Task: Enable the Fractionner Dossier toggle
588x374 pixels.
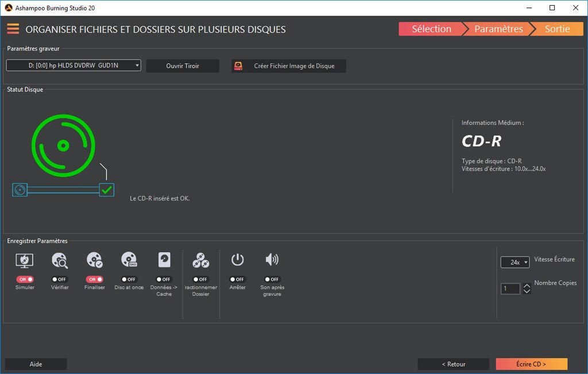Action: [200, 279]
